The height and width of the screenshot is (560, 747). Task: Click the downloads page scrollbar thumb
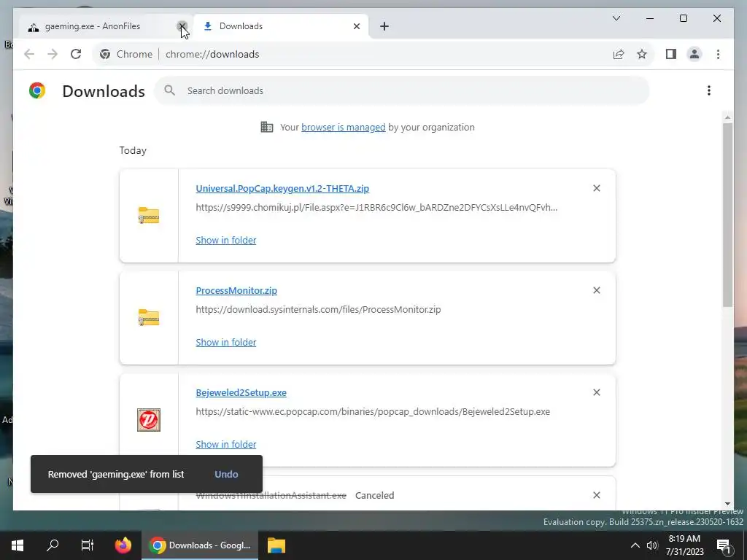(x=727, y=214)
